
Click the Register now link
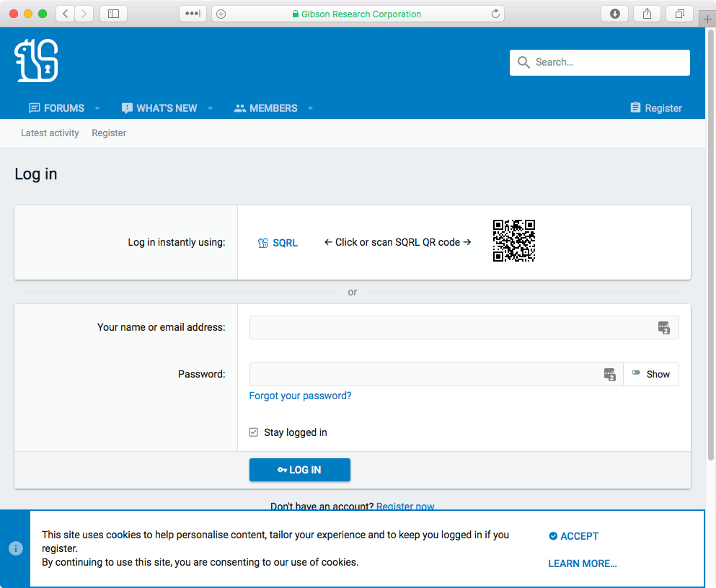[405, 505]
